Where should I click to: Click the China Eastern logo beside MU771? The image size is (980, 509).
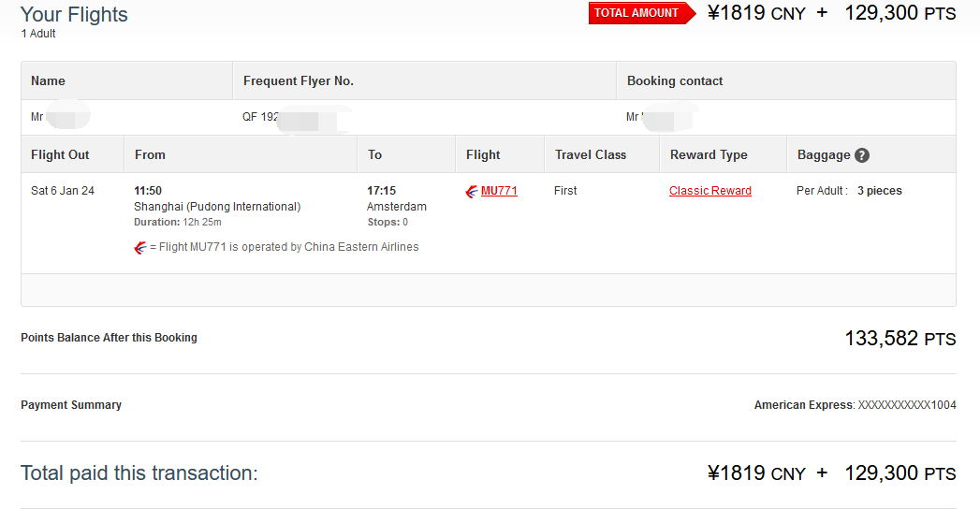[471, 192]
